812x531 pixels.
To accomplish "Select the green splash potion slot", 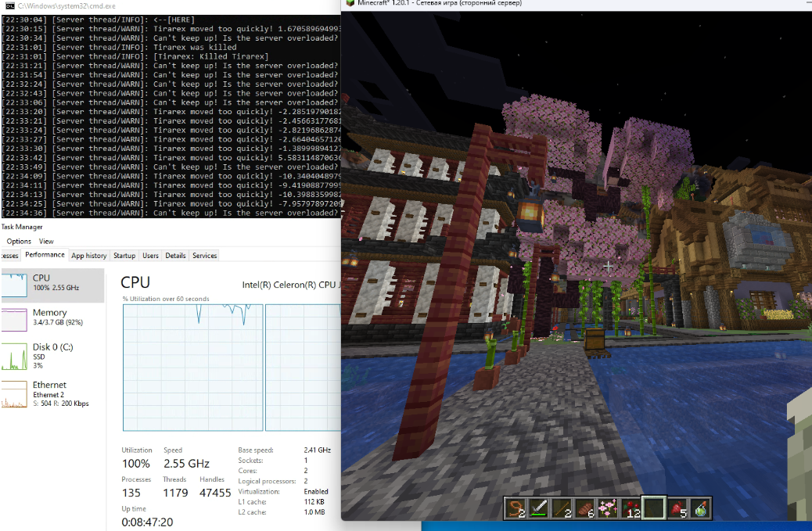I will point(699,508).
